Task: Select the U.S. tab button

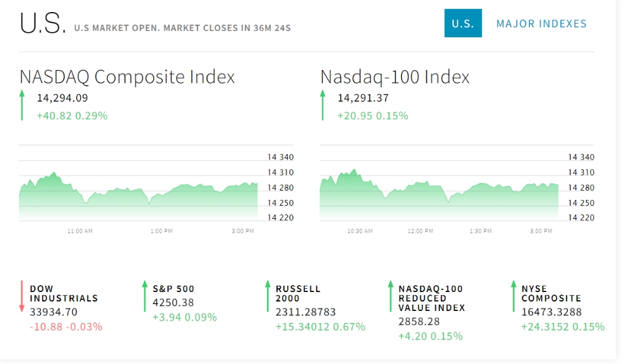Action: click(x=463, y=23)
